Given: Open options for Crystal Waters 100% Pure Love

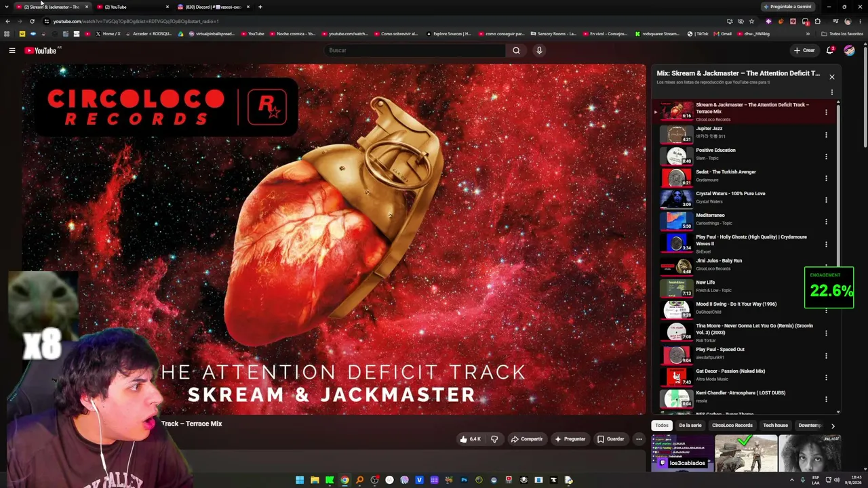Looking at the screenshot, I should 826,200.
